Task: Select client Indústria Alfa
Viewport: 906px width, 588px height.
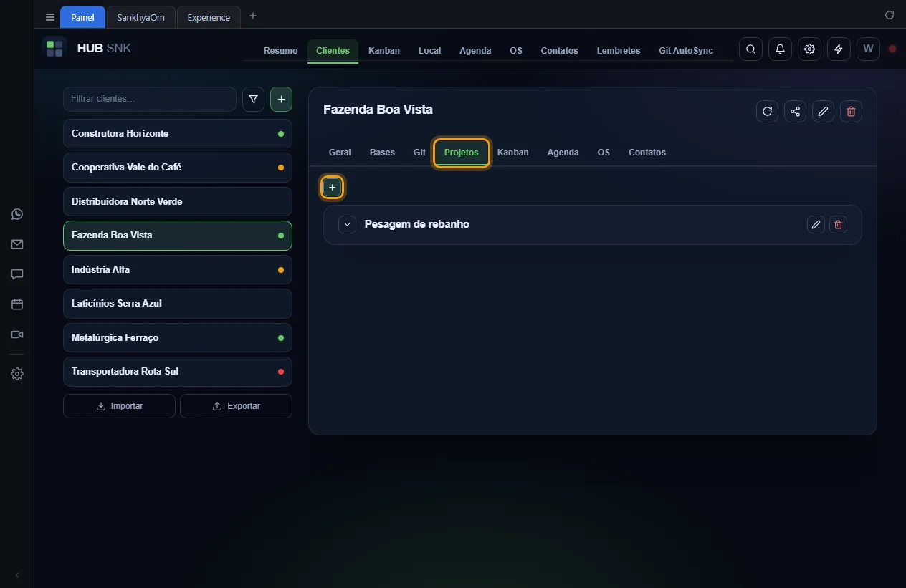Action: 178,270
